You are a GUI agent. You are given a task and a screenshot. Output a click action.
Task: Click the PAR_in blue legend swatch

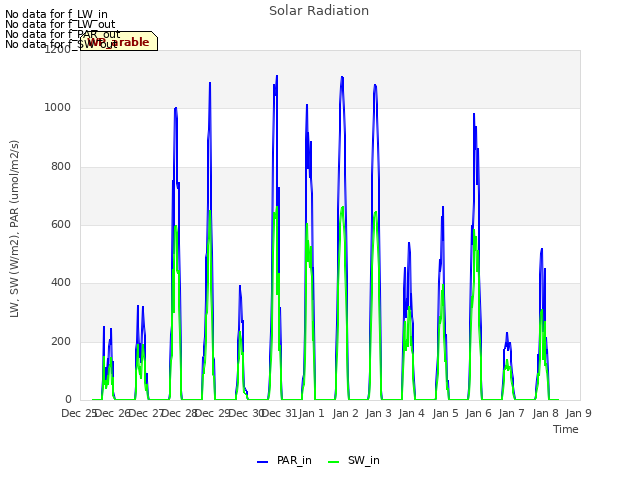click(262, 462)
